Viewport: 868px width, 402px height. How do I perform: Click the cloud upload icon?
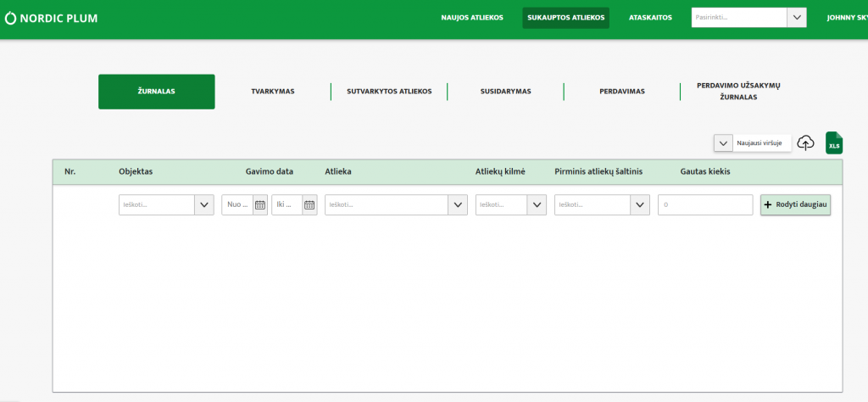[x=806, y=142]
